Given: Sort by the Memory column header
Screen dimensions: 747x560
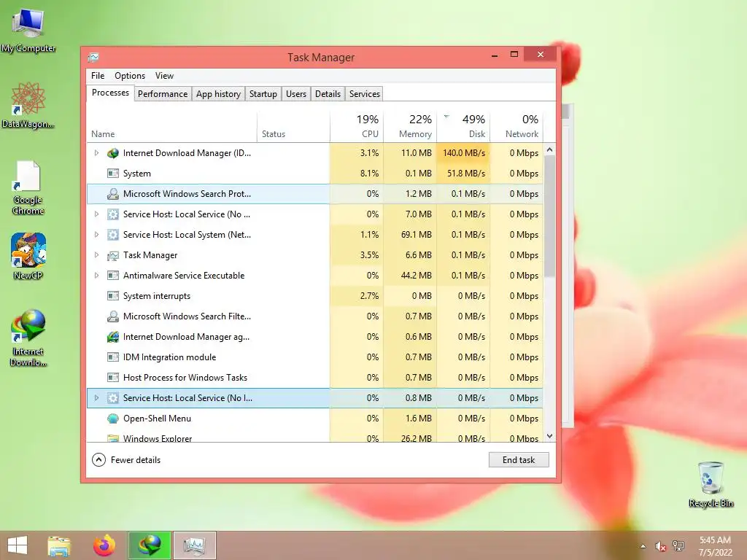Looking at the screenshot, I should pyautogui.click(x=410, y=127).
